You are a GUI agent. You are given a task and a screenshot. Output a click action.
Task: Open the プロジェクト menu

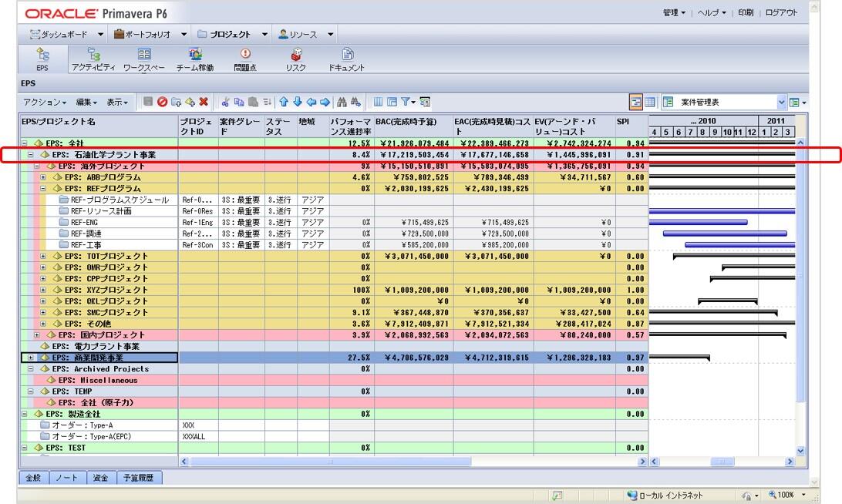[232, 35]
